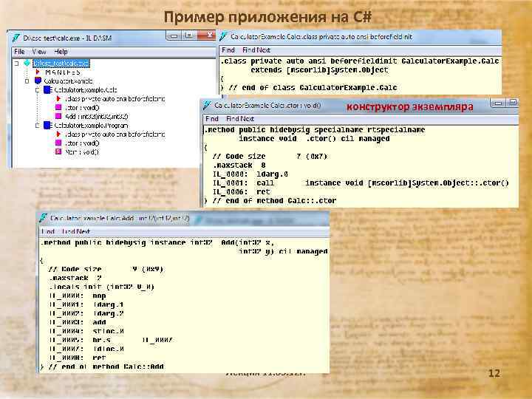Select the Main : void() entry

click(82, 152)
